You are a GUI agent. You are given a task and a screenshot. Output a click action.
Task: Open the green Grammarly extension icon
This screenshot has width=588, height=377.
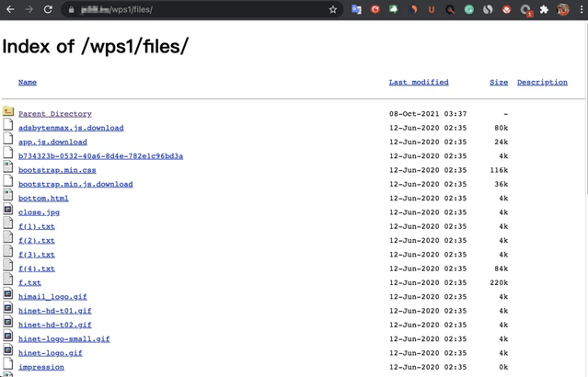pyautogui.click(x=468, y=10)
